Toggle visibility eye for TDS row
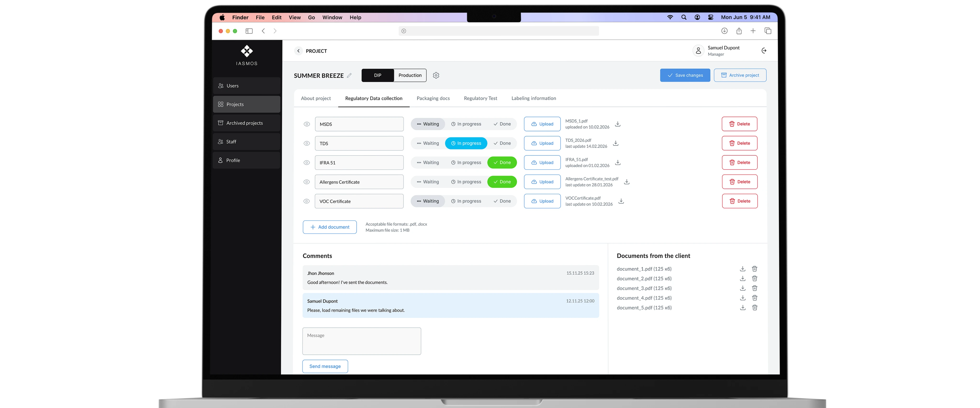 (x=307, y=143)
